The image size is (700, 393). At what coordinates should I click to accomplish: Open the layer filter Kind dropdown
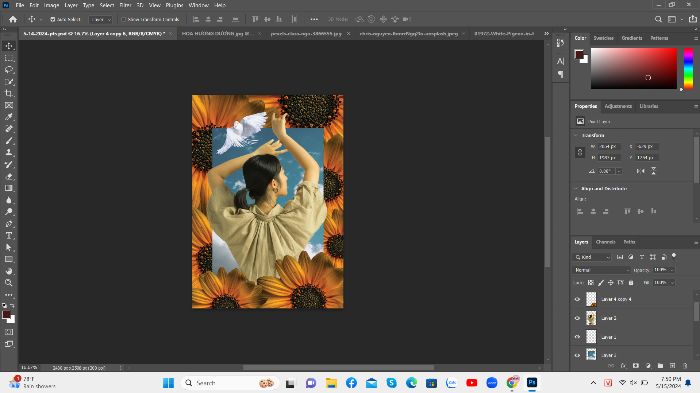pos(592,257)
